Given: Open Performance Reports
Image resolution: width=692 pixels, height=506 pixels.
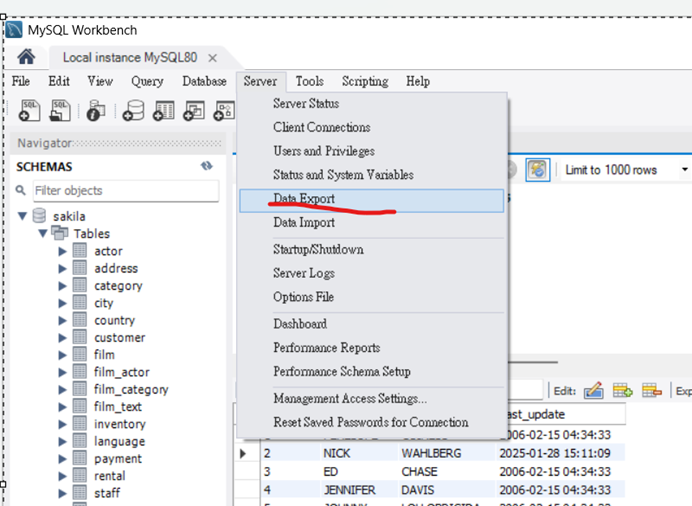Looking at the screenshot, I should [x=372, y=348].
